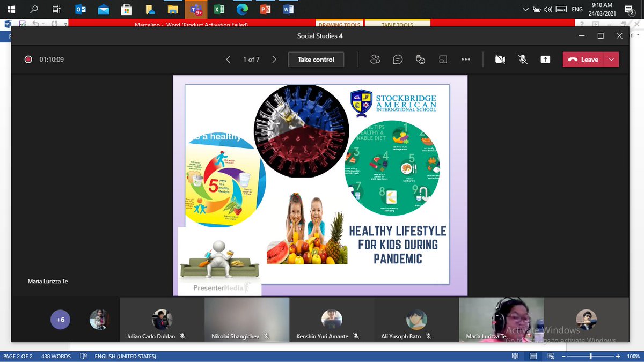The image size is (644, 362).
Task: Open PowerPoint from the taskbar
Action: (x=265, y=9)
